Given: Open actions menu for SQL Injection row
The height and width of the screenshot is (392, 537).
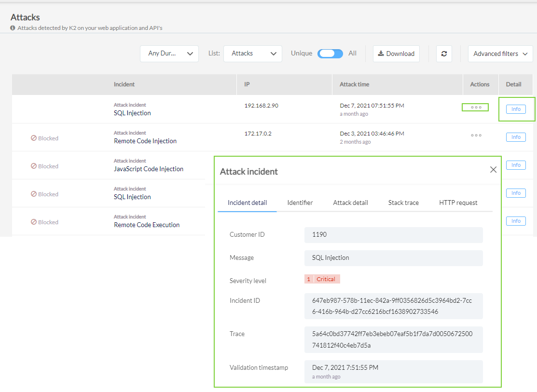Looking at the screenshot, I should [476, 108].
